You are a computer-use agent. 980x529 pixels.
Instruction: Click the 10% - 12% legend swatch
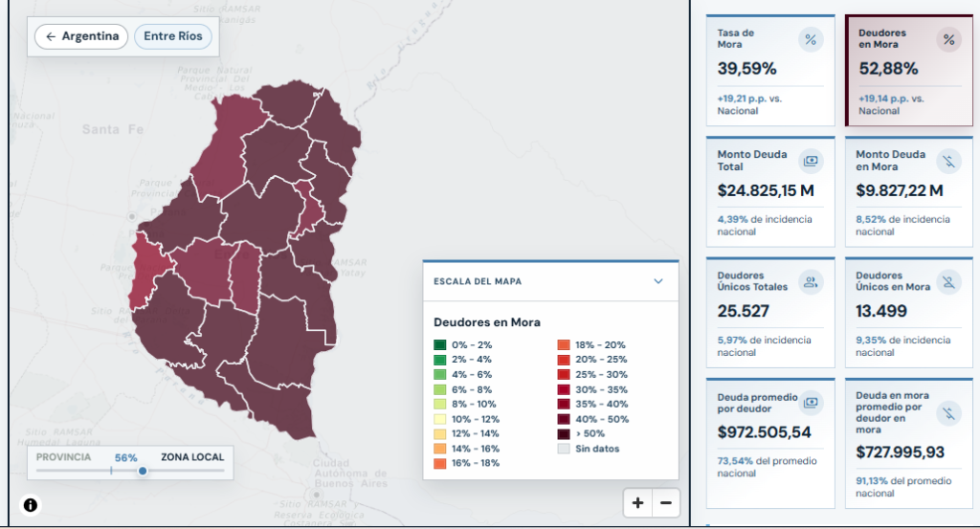coord(440,419)
